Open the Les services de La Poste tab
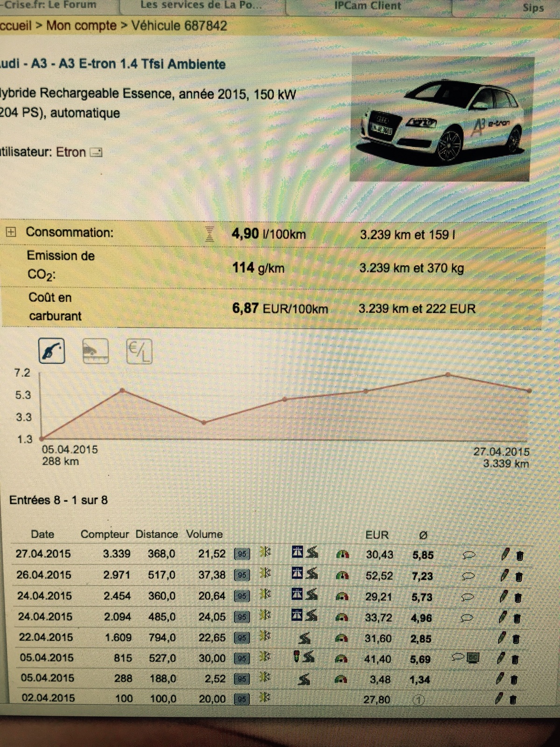 tap(201, 6)
